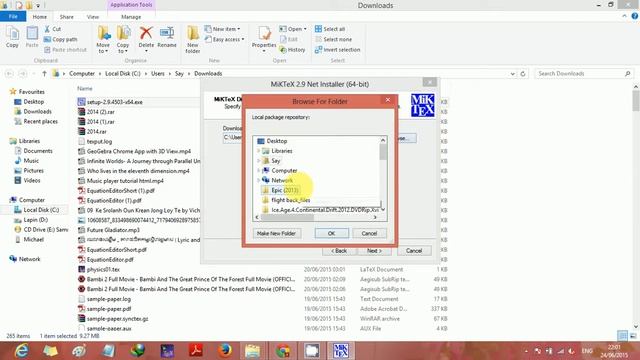Viewport: 640px width, 360px height.
Task: Select Local Disk (C:) in sidebar
Action: pyautogui.click(x=41, y=210)
